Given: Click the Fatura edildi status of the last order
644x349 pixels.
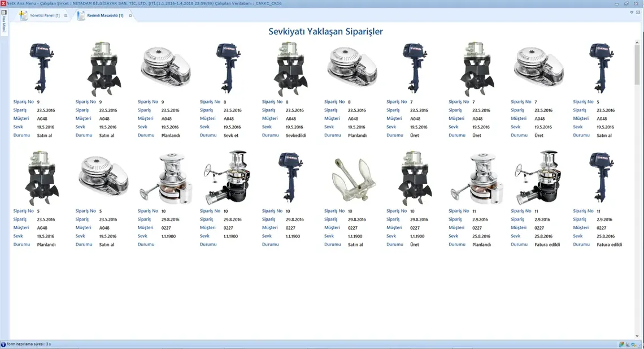Looking at the screenshot, I should (x=609, y=245).
